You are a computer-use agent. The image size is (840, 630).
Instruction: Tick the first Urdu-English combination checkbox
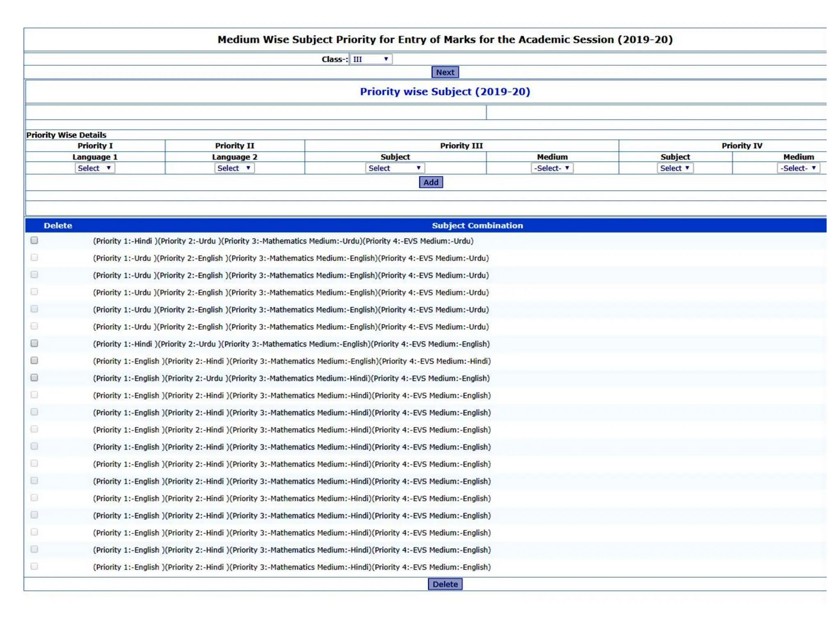(x=34, y=258)
